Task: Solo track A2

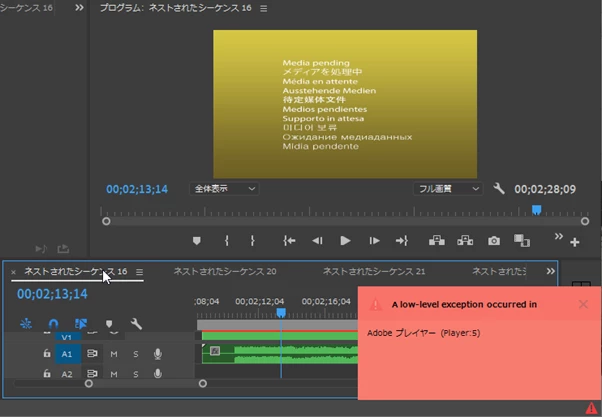Action: point(136,374)
